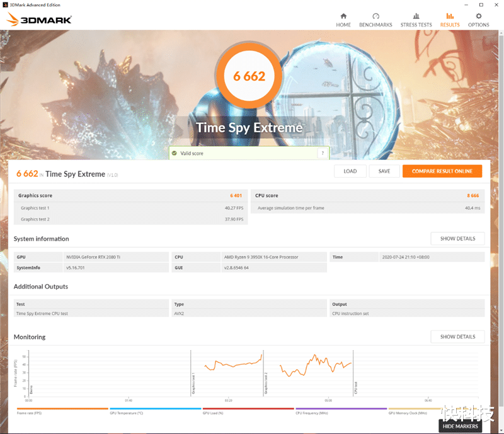Click the CPU test marker line
Image resolution: width=504 pixels, height=434 pixels.
[353, 373]
